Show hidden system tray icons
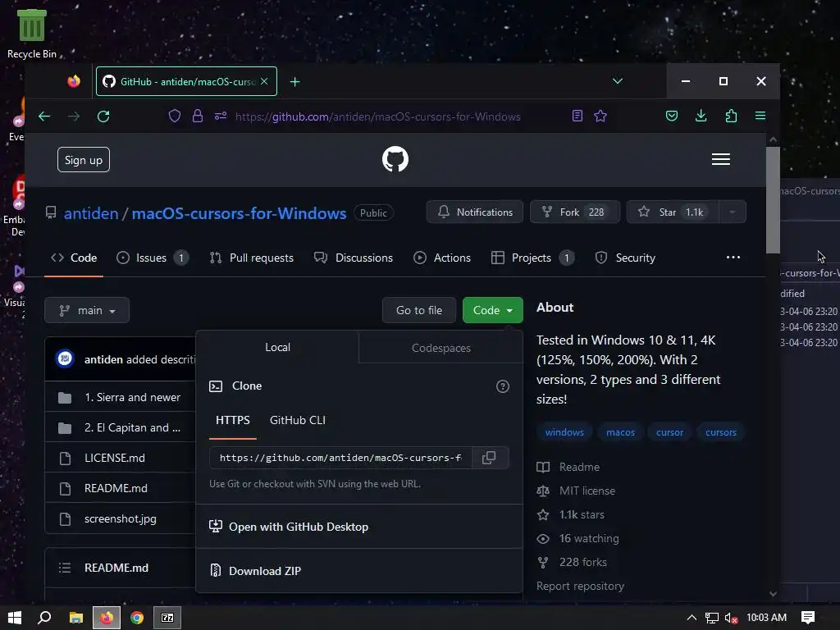The width and height of the screenshot is (840, 630). coord(692,618)
